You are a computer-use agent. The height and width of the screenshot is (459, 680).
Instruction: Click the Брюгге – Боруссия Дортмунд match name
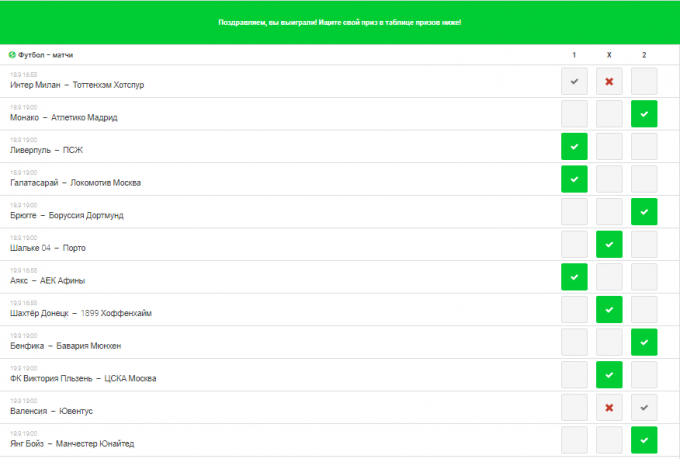tap(67, 216)
